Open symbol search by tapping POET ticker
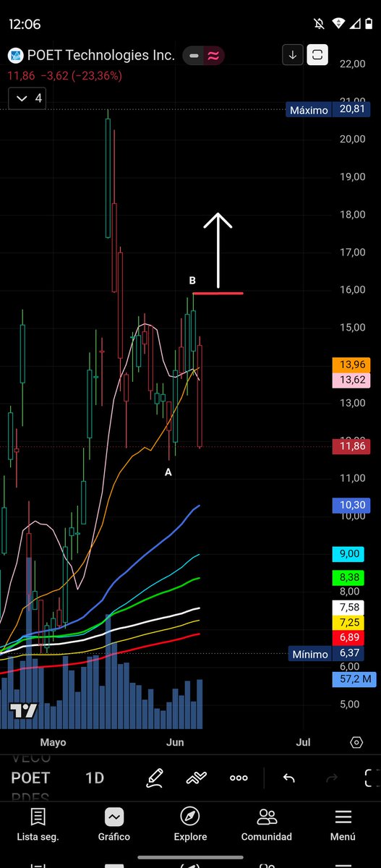Image resolution: width=381 pixels, height=868 pixels. [x=30, y=778]
